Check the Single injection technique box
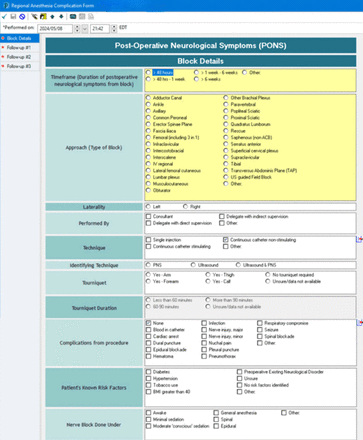363x440 pixels. click(148, 240)
